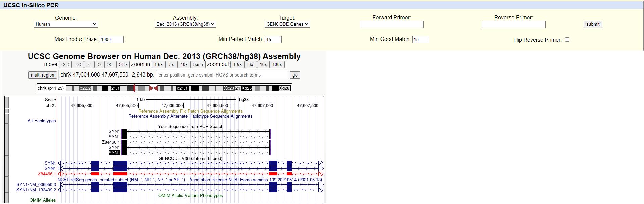Image resolution: width=644 pixels, height=204 pixels.
Task: Click the go button
Action: (295, 75)
